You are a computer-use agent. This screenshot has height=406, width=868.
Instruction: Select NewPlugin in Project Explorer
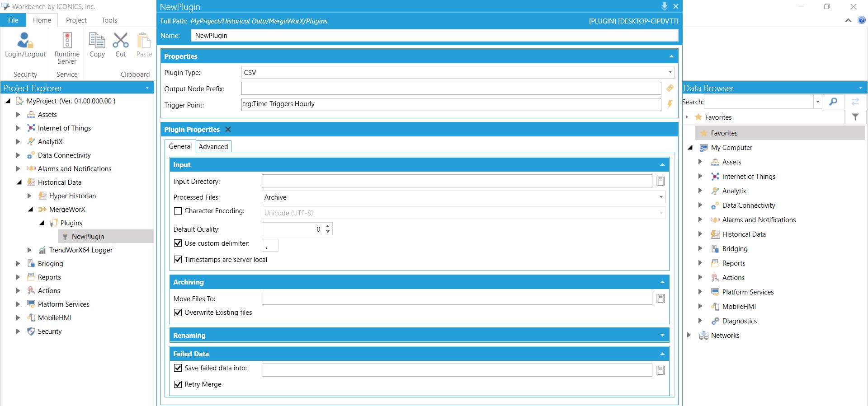pos(88,237)
